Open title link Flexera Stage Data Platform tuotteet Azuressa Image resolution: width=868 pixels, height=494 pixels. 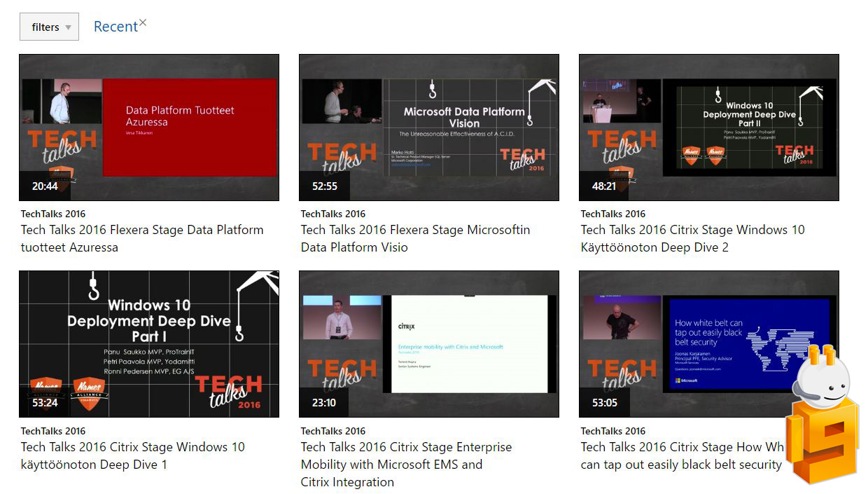tap(142, 238)
